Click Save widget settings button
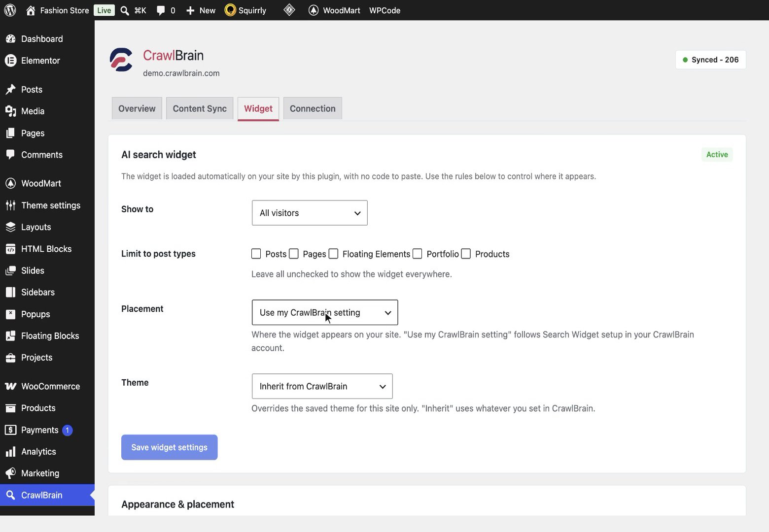The height and width of the screenshot is (532, 769). 170,447
